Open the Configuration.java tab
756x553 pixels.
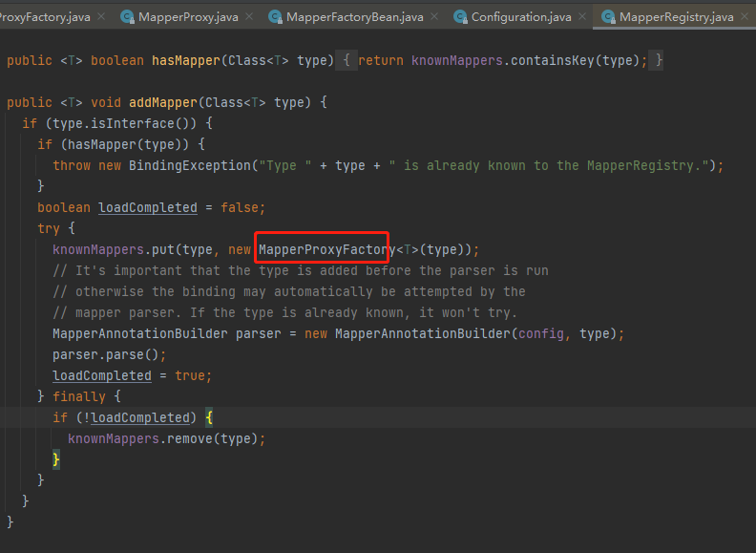520,17
